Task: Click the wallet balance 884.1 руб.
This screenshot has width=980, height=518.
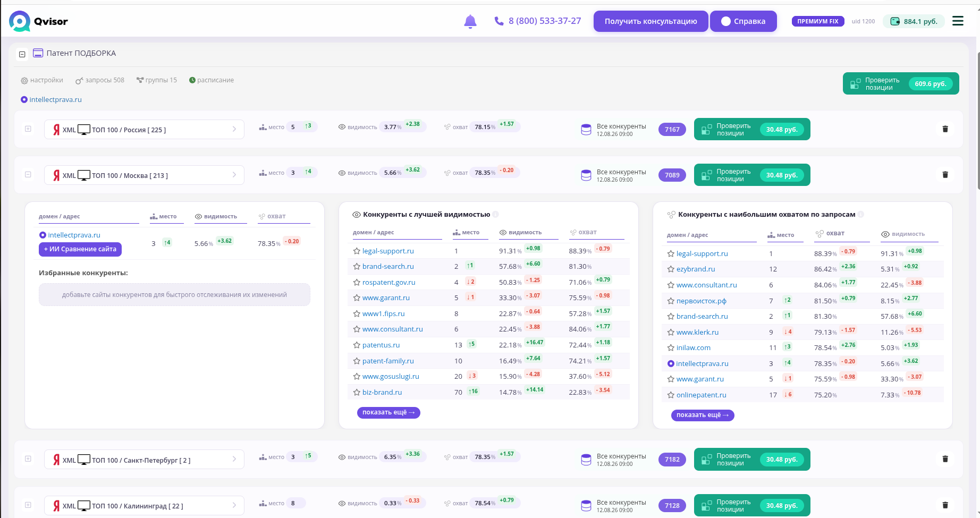Action: 914,21
